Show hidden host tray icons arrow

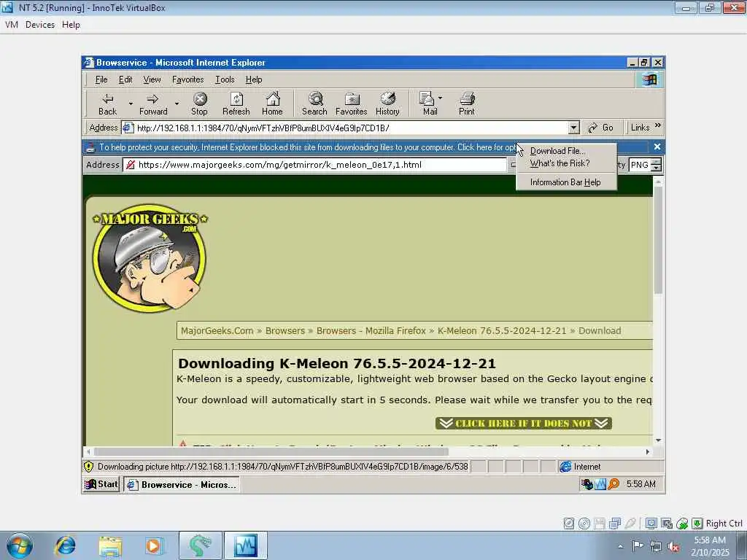coord(620,547)
